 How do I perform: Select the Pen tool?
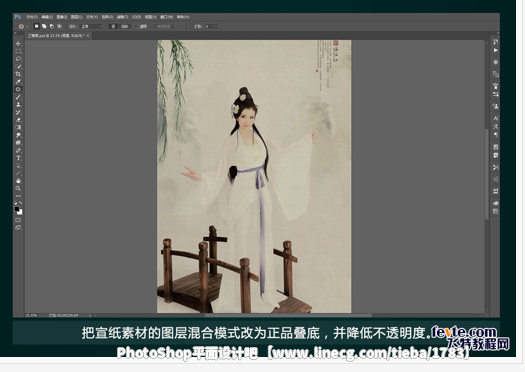click(18, 150)
